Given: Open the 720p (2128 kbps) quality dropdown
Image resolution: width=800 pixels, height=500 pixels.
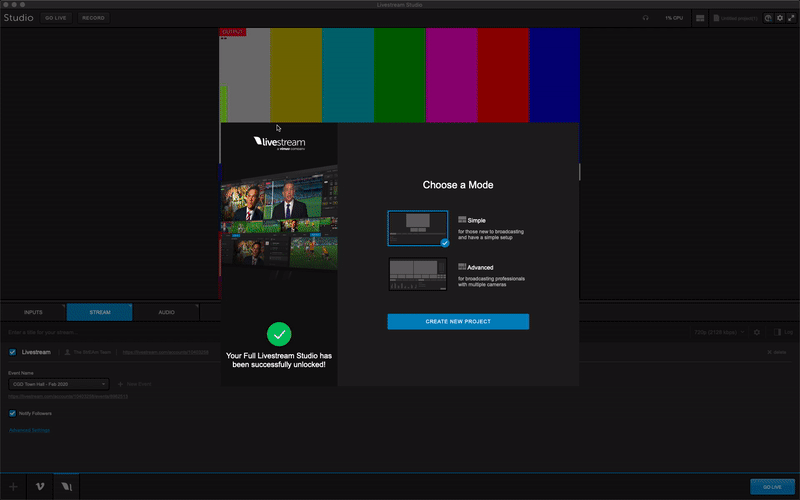Looking at the screenshot, I should 719,332.
